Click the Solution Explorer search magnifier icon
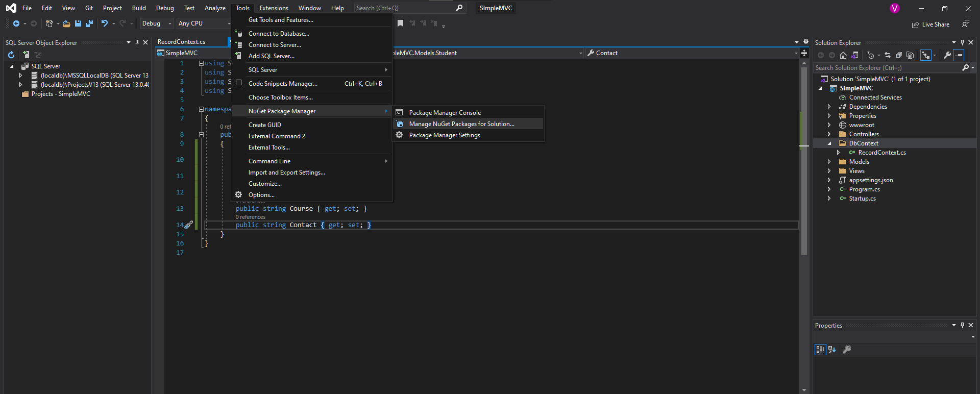The width and height of the screenshot is (980, 394). [x=965, y=67]
